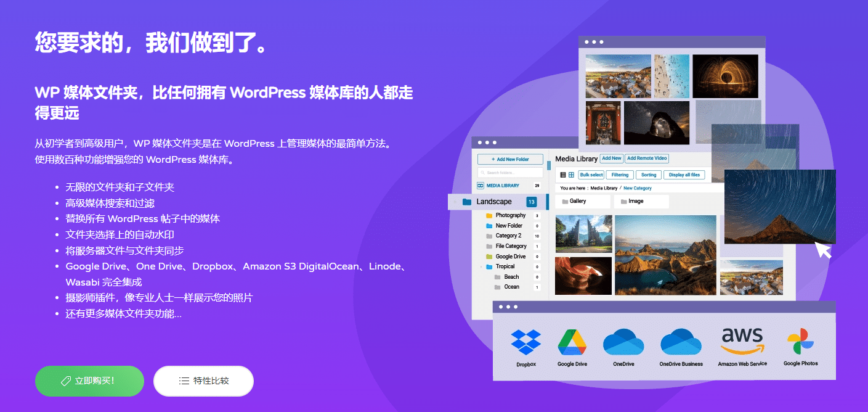Switch to list view icon in Media Library

click(x=562, y=175)
